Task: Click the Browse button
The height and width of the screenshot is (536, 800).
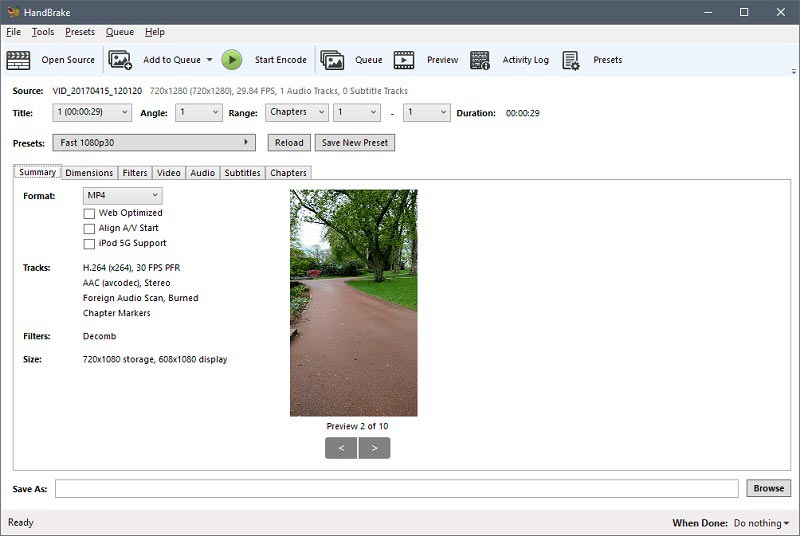Action: click(x=768, y=488)
